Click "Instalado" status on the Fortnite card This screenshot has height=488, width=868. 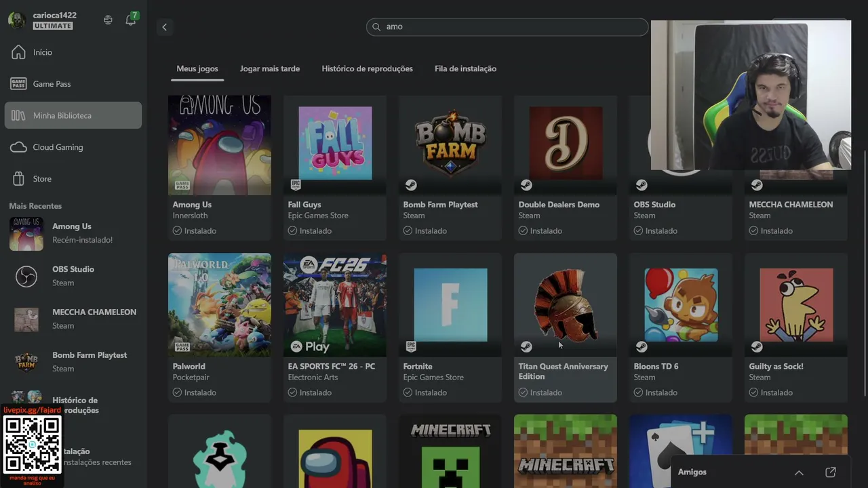tap(431, 392)
